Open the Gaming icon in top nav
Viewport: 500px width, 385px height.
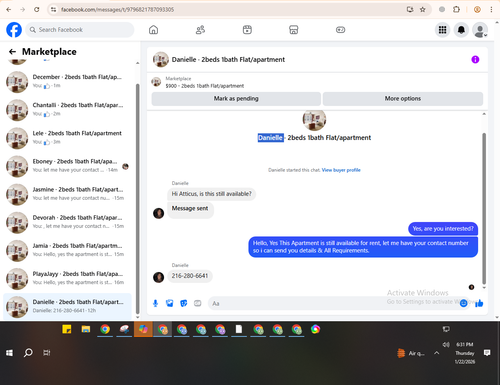(340, 30)
